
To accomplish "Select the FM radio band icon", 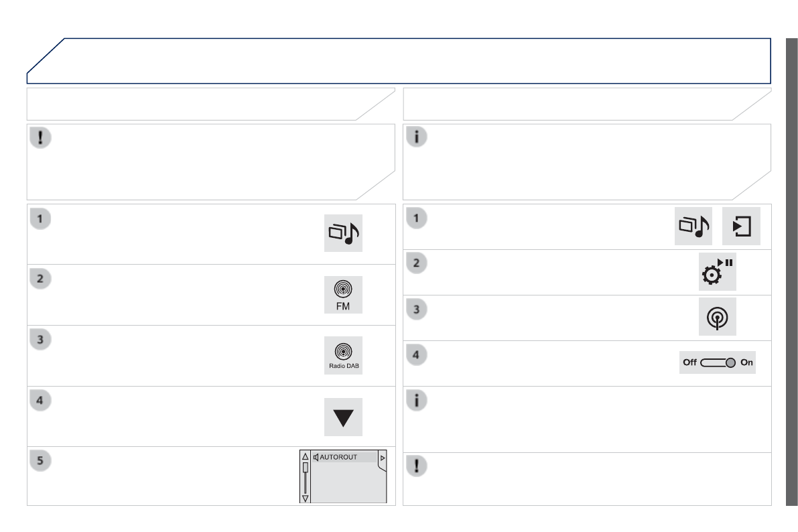I will (x=343, y=294).
